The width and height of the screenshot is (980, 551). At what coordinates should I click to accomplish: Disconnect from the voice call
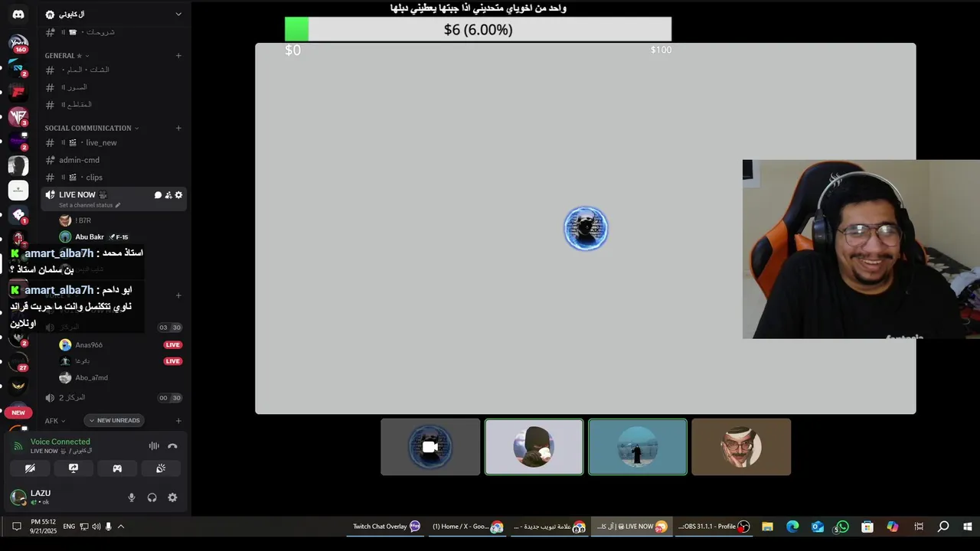coord(172,446)
